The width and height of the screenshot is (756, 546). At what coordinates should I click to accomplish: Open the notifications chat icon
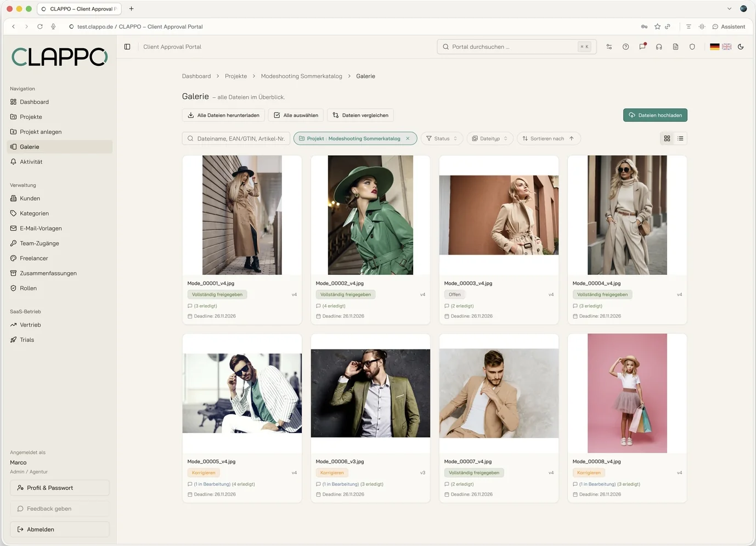tap(642, 47)
